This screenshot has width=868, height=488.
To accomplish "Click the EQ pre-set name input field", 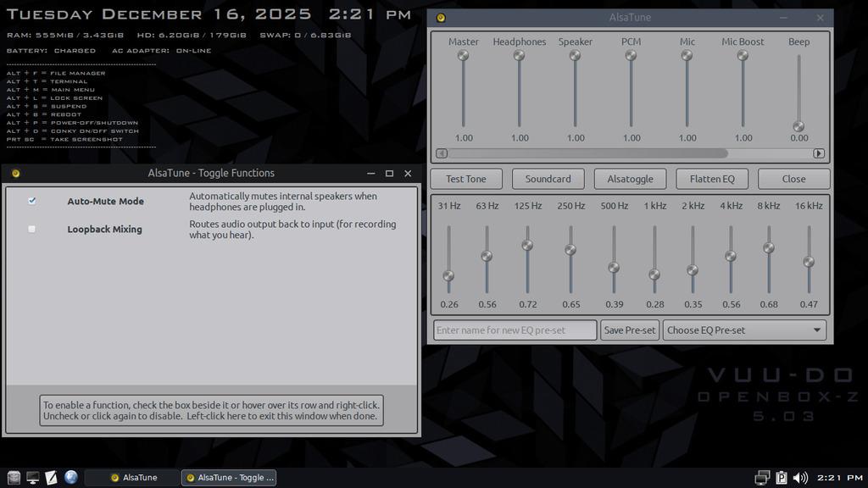I will point(515,330).
